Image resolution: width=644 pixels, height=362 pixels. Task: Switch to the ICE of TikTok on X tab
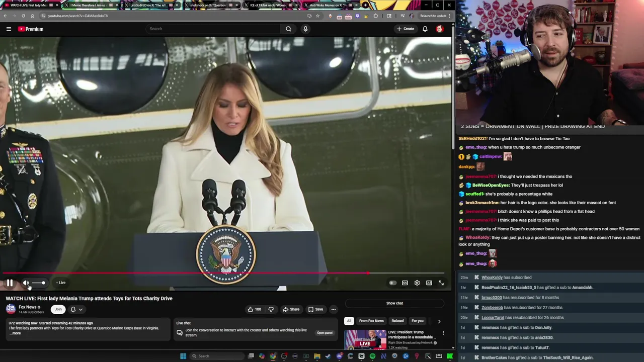point(271,5)
